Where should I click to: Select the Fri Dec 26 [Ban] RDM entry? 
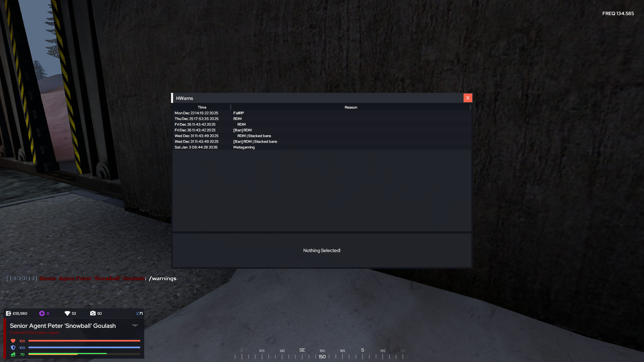[243, 130]
